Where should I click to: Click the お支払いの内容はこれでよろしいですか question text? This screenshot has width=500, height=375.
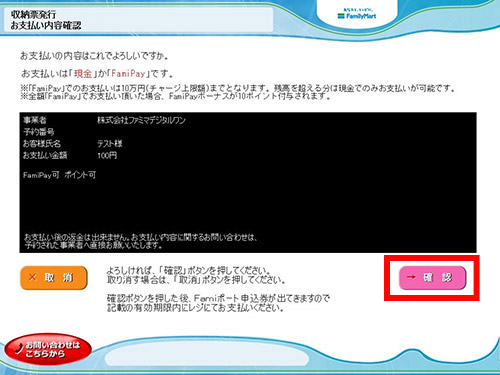[x=94, y=56]
